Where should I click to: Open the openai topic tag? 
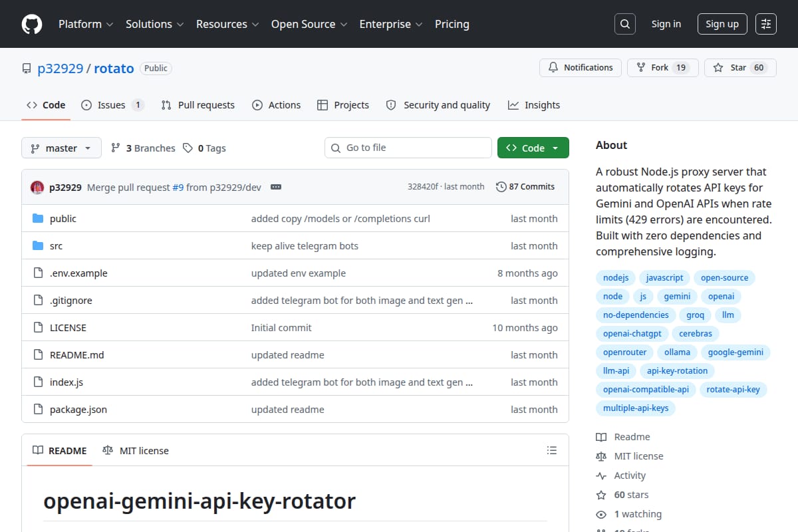(x=721, y=297)
